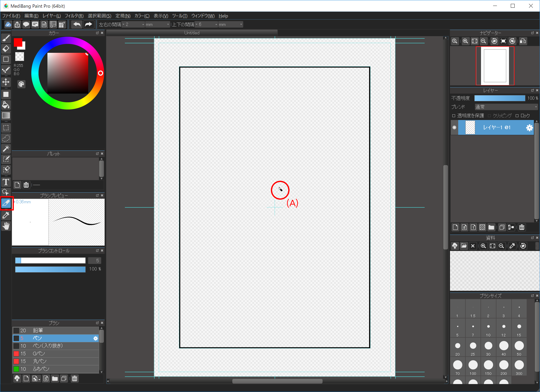
Task: Flip the view in the Navigator panel
Action: point(523,41)
